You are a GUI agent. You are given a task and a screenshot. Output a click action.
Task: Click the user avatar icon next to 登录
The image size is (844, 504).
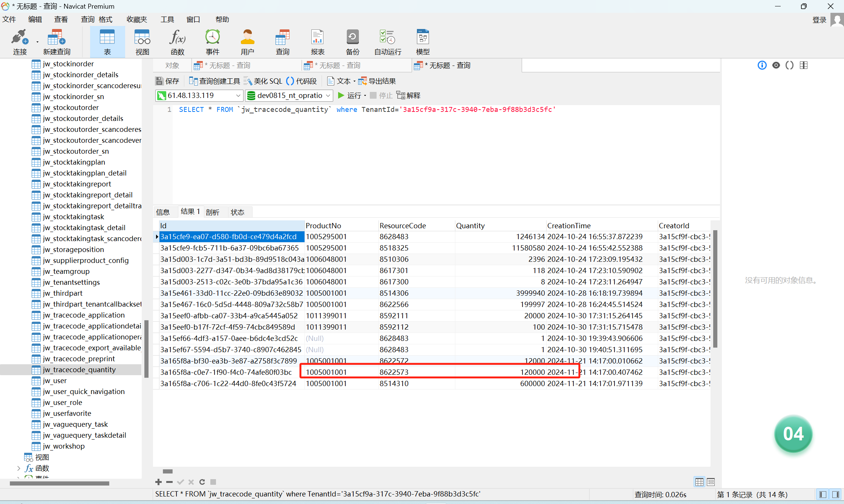pos(837,20)
